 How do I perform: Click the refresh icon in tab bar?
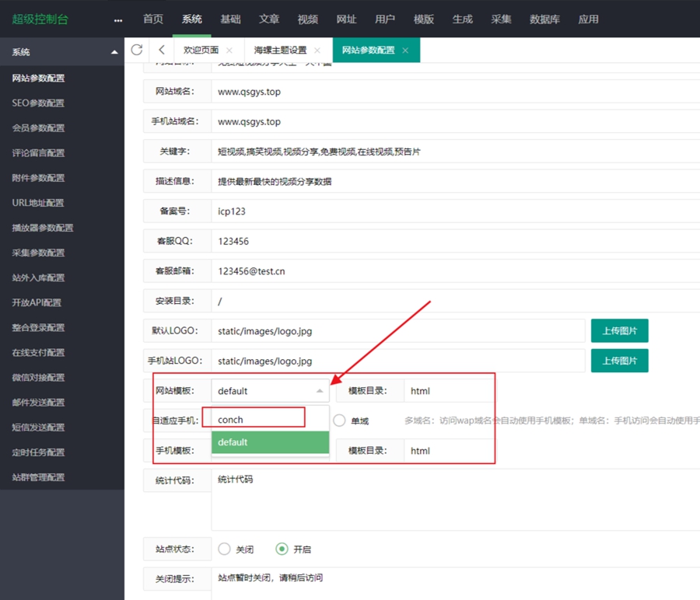point(137,50)
